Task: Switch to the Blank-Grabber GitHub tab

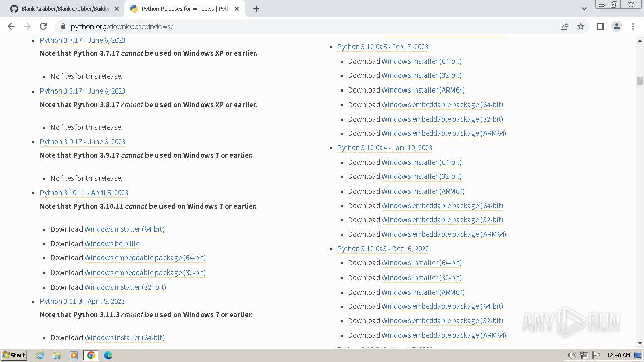Action: tap(65, 9)
